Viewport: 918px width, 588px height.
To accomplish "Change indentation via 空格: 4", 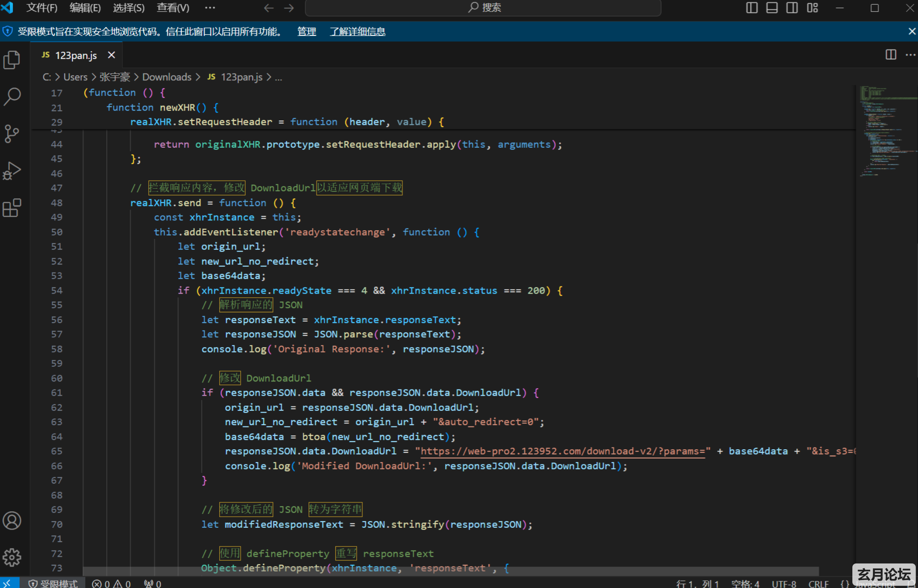I will pyautogui.click(x=745, y=584).
